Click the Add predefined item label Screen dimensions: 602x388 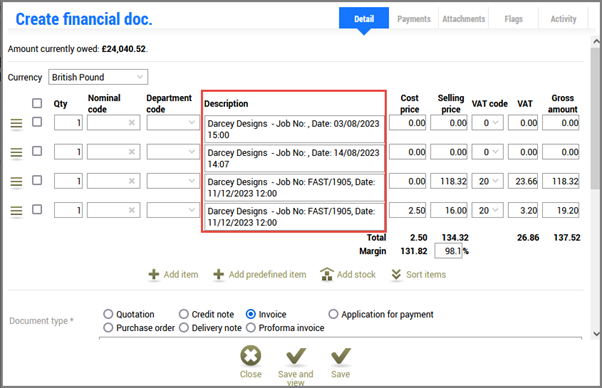coord(268,274)
